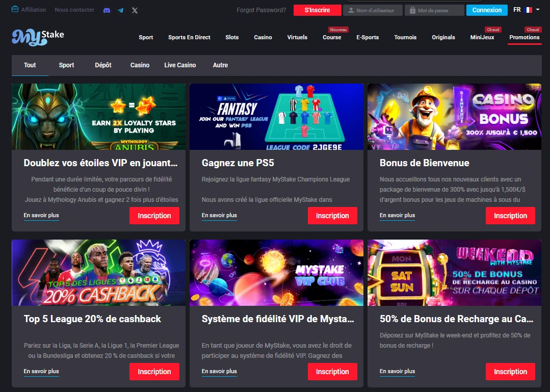Focus the Mot de passe field
550x392 pixels.
[x=434, y=10]
